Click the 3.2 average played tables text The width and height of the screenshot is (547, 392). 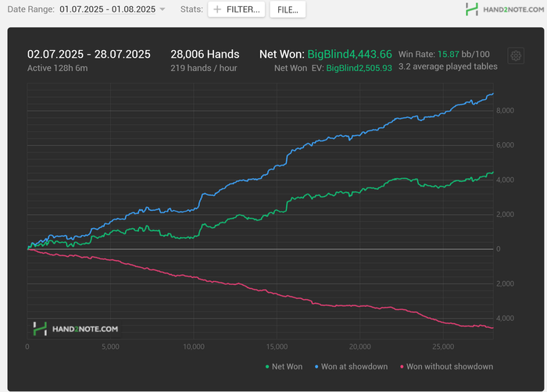click(448, 66)
